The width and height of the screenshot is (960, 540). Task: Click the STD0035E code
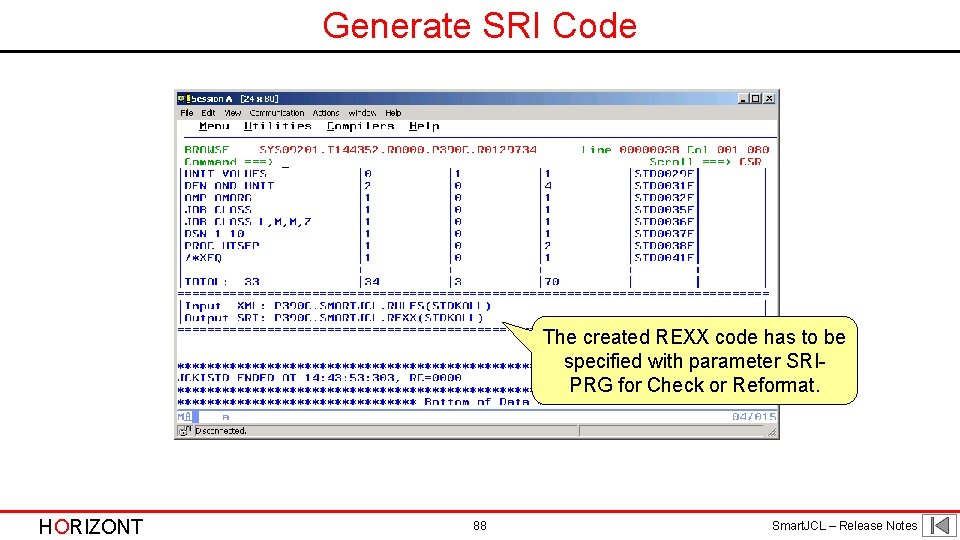(x=664, y=210)
